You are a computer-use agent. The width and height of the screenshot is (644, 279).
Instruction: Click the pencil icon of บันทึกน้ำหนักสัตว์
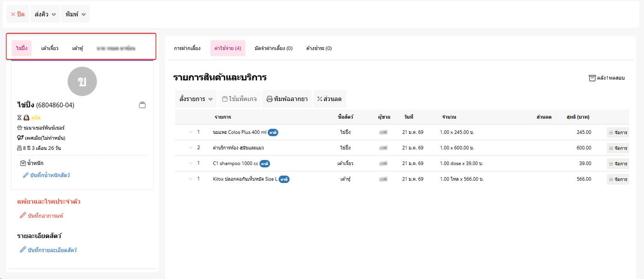click(25, 175)
